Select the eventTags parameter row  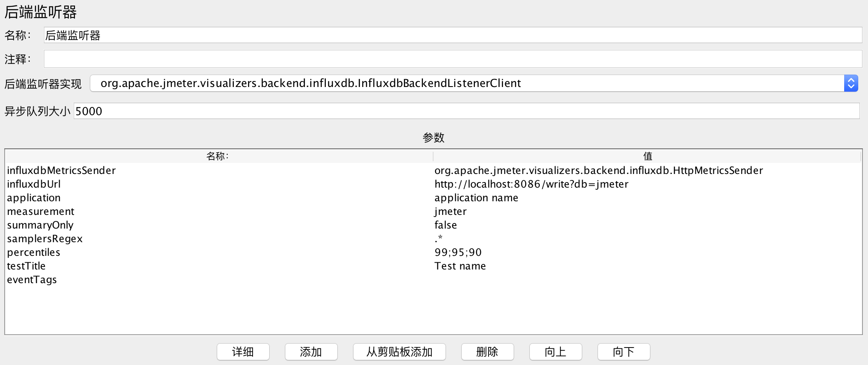point(434,280)
